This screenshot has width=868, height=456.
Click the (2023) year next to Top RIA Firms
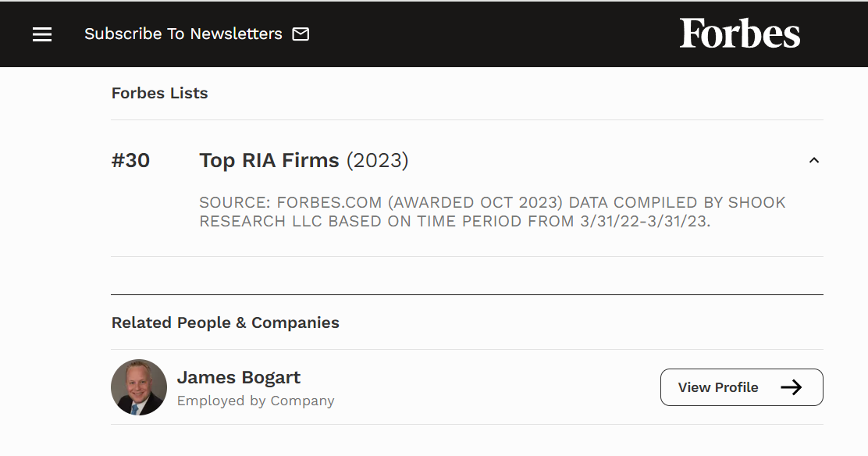click(x=378, y=161)
